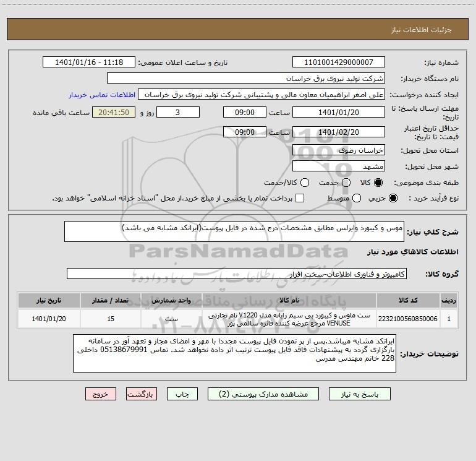Click the quantity cell showing 15

pos(111,319)
